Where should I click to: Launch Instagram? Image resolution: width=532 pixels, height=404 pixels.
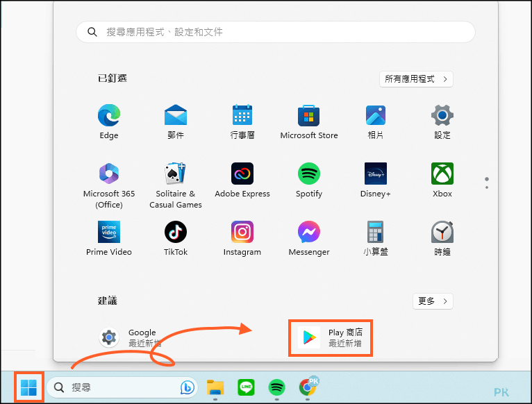pos(242,239)
